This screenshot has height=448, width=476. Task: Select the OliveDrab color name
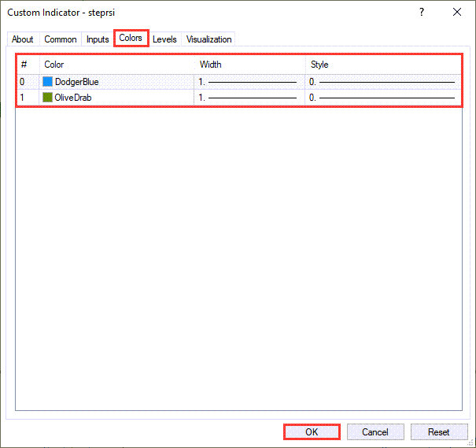coord(73,98)
